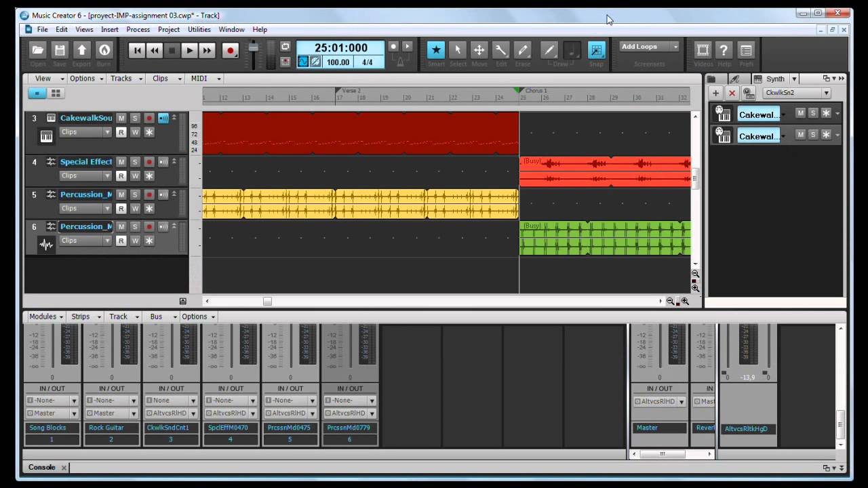The image size is (868, 488).
Task: Click the horizontal zoom-in magnifier in track view
Action: point(685,302)
